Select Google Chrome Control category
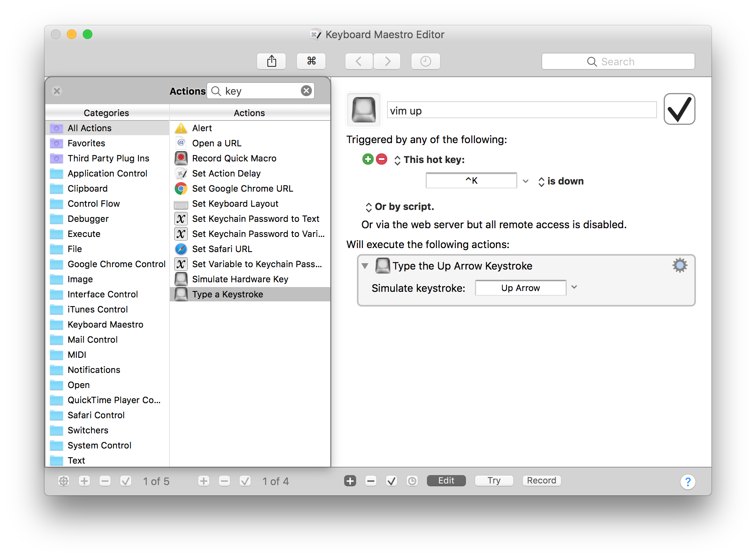 107,264
